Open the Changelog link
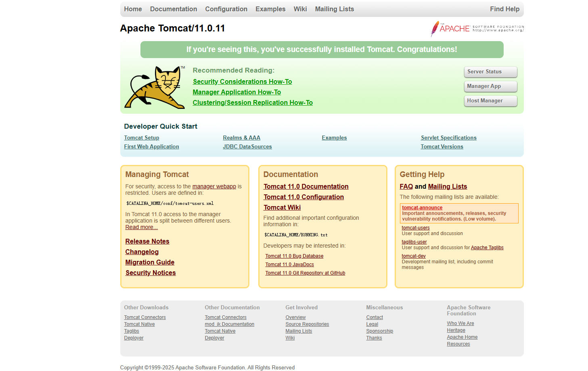588x371 pixels. 142,252
